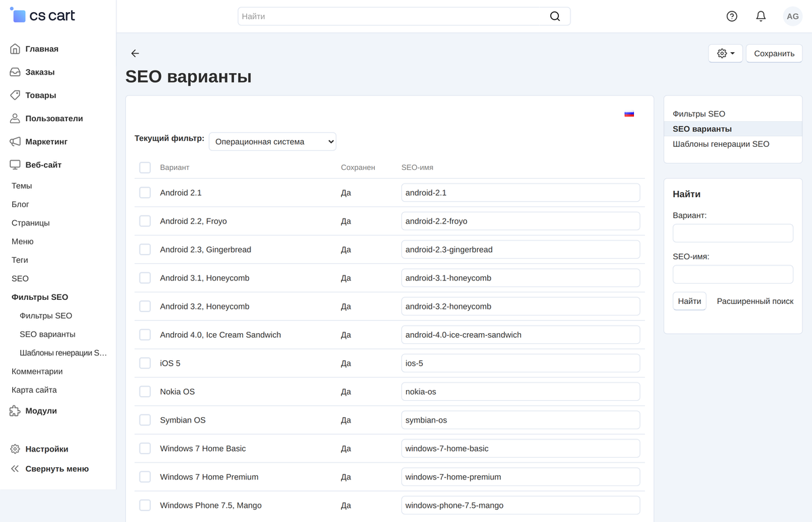Image resolution: width=812 pixels, height=522 pixels.
Task: Open the help question mark icon
Action: pos(731,16)
